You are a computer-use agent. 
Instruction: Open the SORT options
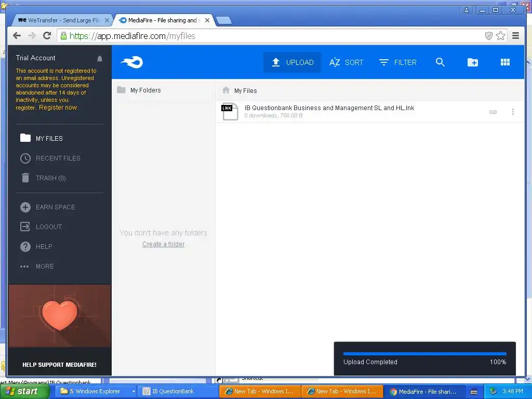pyautogui.click(x=346, y=62)
